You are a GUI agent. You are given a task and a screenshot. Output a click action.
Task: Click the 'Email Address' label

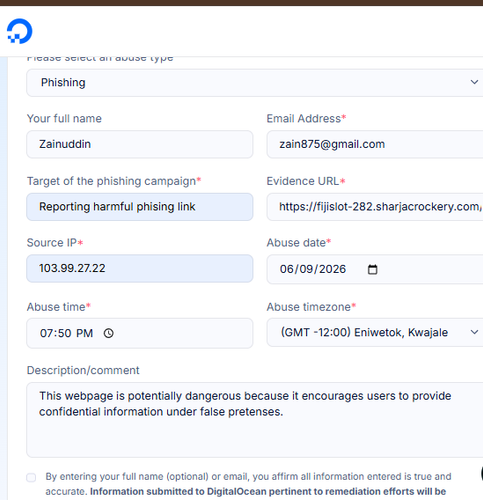click(x=306, y=118)
